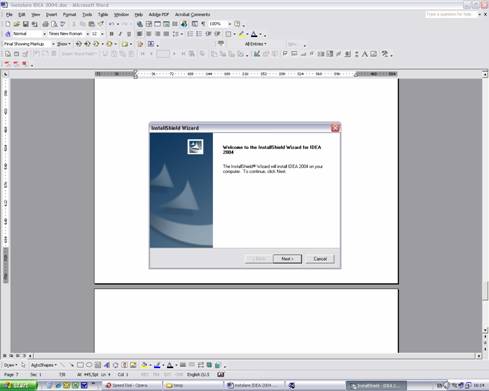Click the Insert WordArt icon
The height and width of the screenshot is (391, 489).
[107, 365]
